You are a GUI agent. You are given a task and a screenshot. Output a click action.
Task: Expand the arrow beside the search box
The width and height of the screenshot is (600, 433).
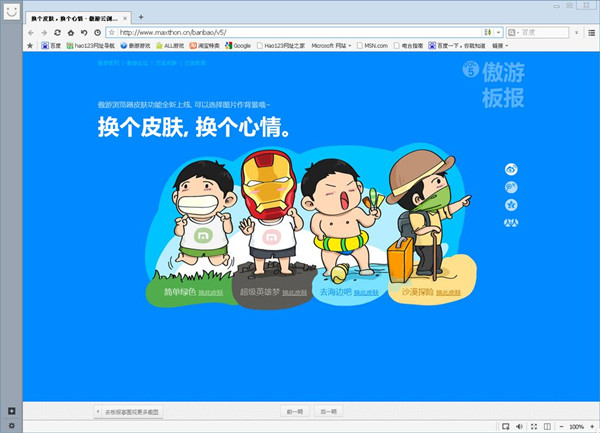pyautogui.click(x=576, y=33)
